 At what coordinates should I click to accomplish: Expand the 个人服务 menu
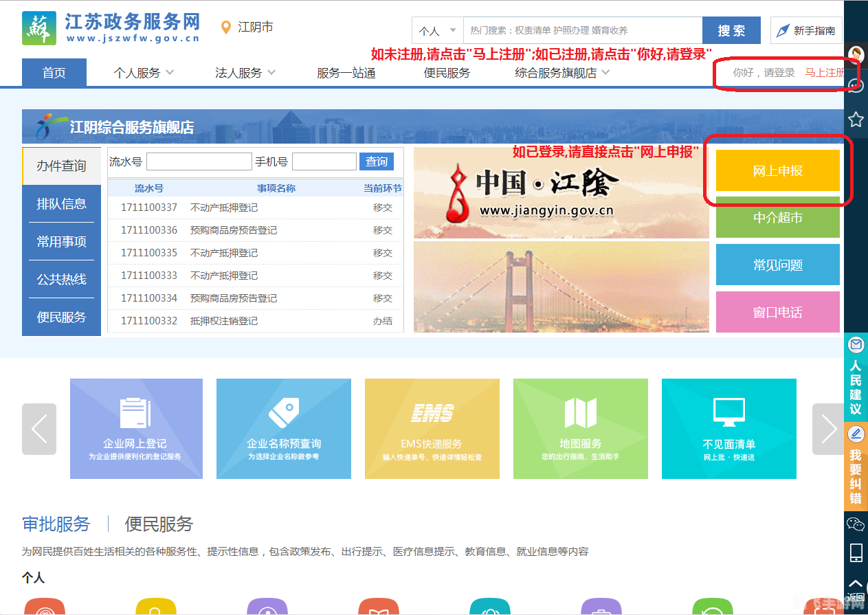tap(142, 72)
